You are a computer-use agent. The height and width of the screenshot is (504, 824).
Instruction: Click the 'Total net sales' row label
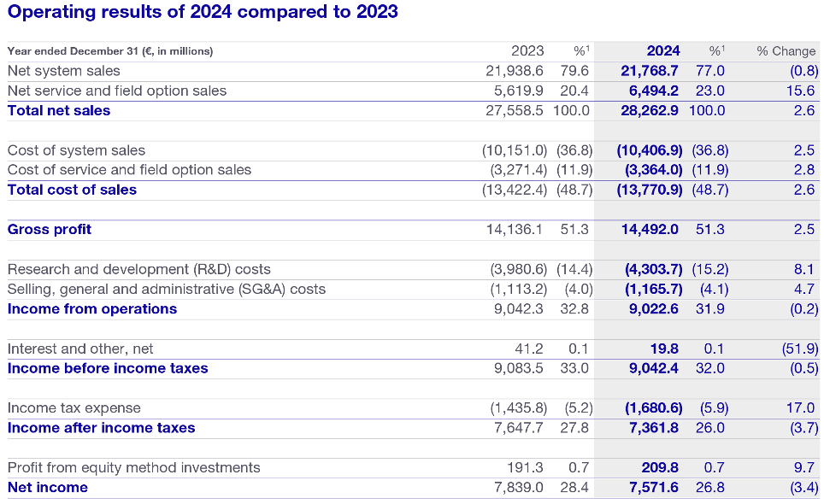59,110
